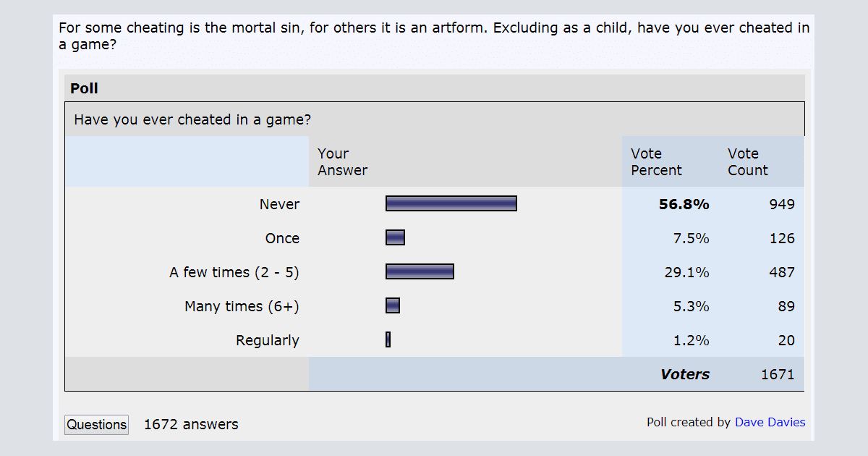Select the Regularly answer label
Image resolution: width=868 pixels, height=456 pixels.
267,341
